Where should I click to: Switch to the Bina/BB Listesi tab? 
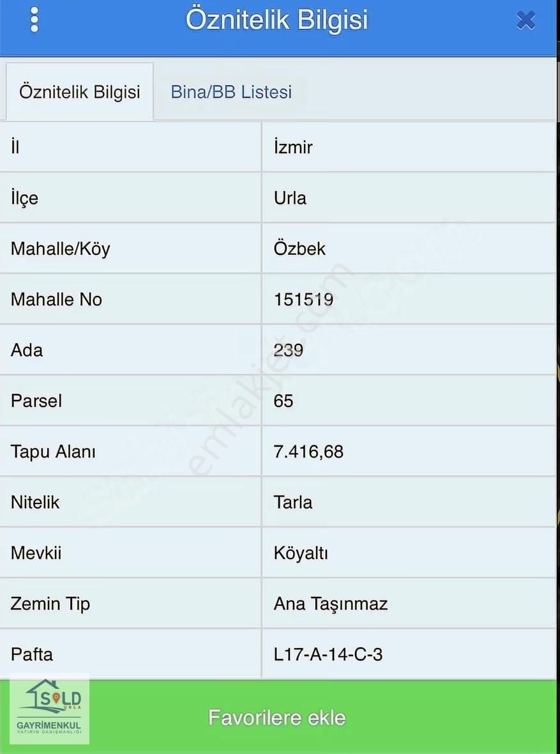(231, 92)
